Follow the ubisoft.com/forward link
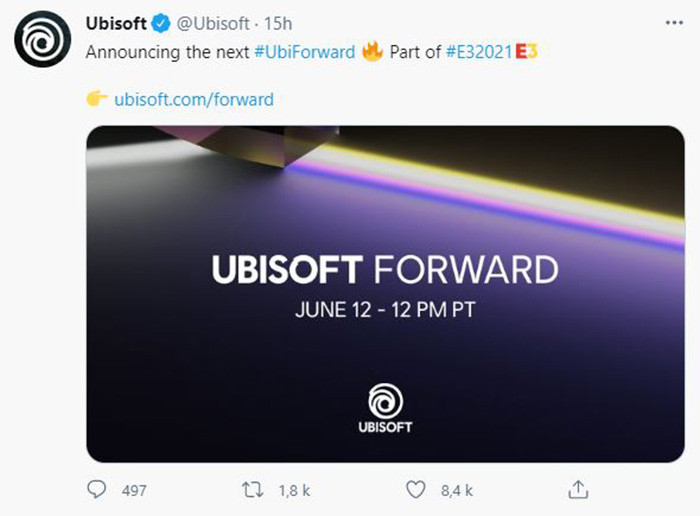700x516 pixels. [x=194, y=99]
